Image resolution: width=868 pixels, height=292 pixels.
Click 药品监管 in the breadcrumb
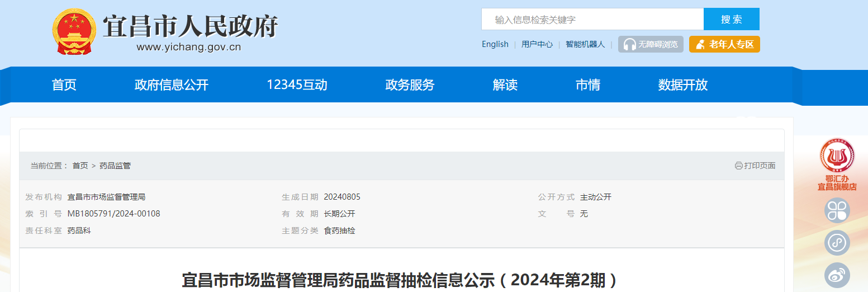tap(115, 166)
